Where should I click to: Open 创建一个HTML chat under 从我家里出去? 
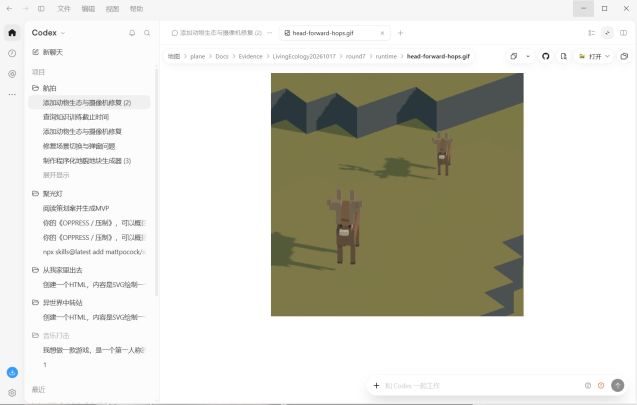(89, 285)
